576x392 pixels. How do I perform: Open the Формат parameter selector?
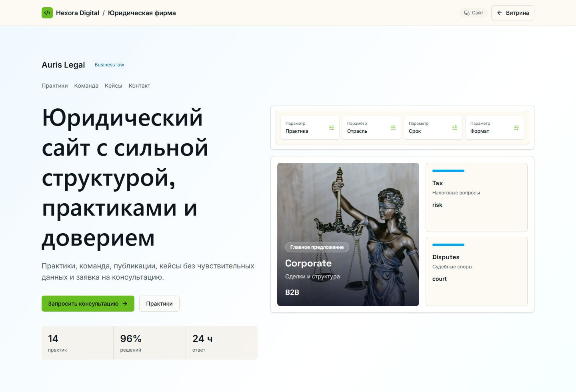[495, 128]
